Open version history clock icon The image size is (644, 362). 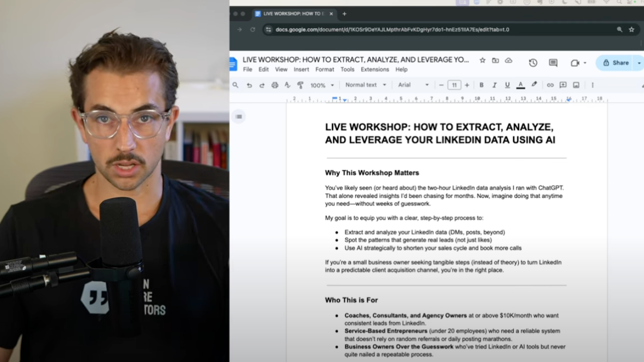(533, 63)
